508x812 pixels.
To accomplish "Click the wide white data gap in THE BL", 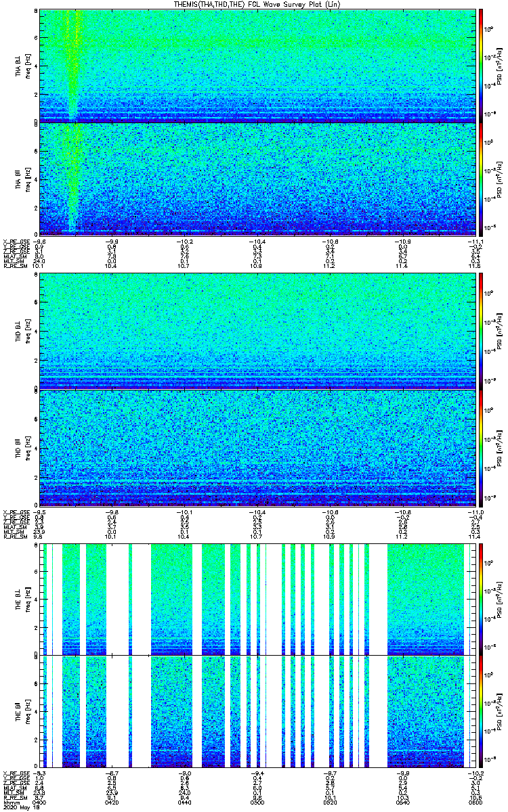I will click(x=117, y=598).
